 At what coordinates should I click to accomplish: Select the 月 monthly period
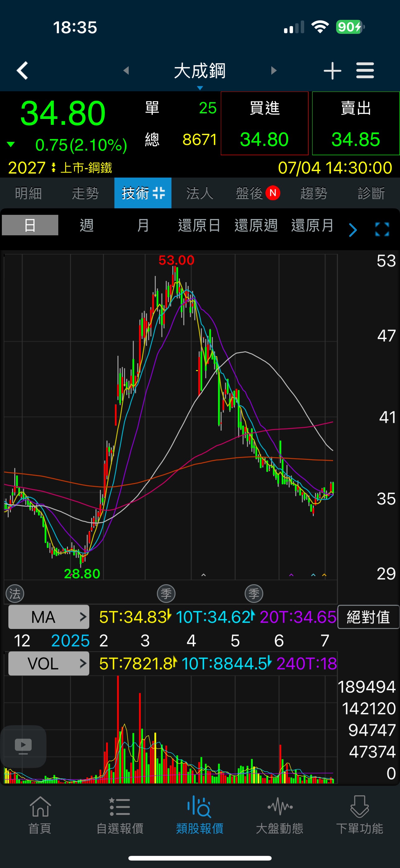pos(143,225)
